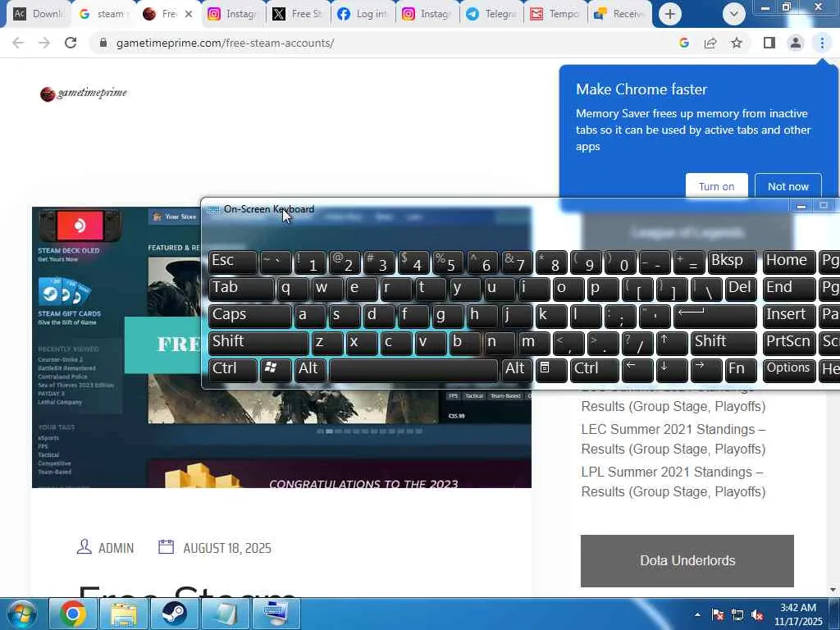This screenshot has width=840, height=630.
Task: Open the Dota Underlords category box
Action: pyautogui.click(x=687, y=561)
